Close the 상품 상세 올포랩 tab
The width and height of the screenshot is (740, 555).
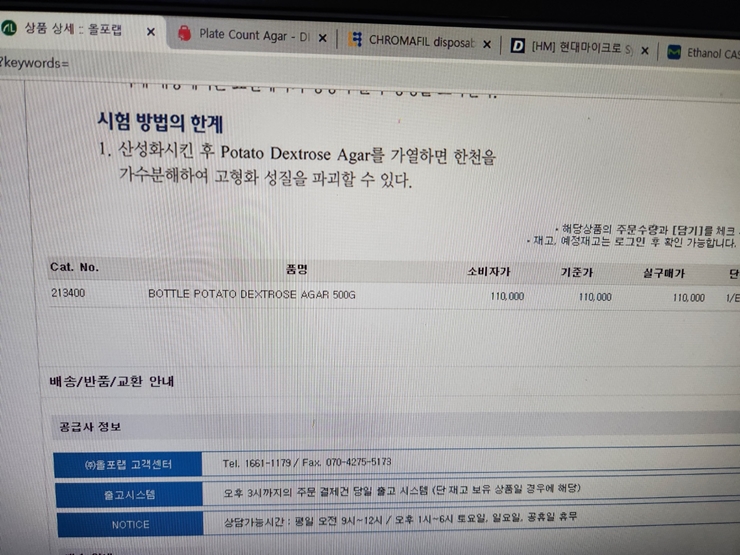(x=151, y=32)
